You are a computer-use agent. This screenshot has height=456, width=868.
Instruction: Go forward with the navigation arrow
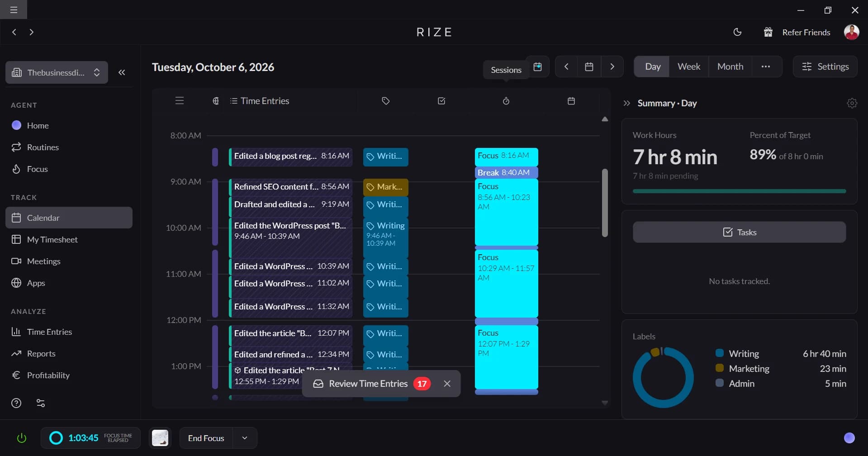(31, 32)
